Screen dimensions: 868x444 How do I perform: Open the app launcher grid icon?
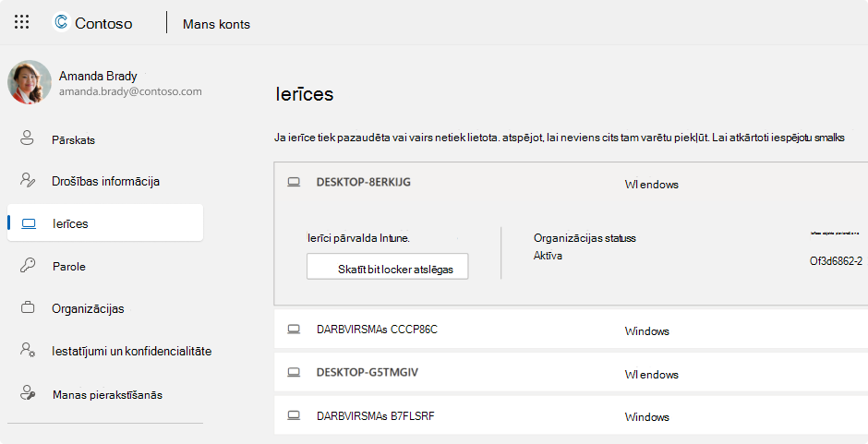[21, 22]
